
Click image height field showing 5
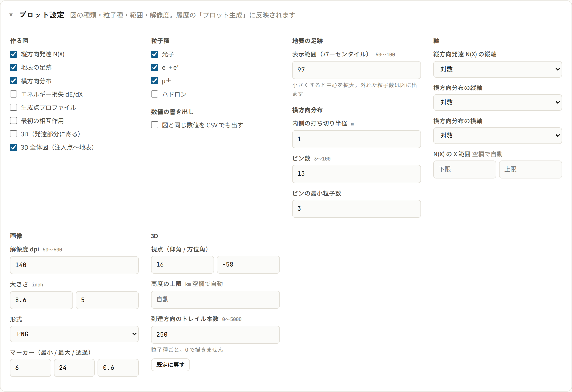tap(107, 300)
